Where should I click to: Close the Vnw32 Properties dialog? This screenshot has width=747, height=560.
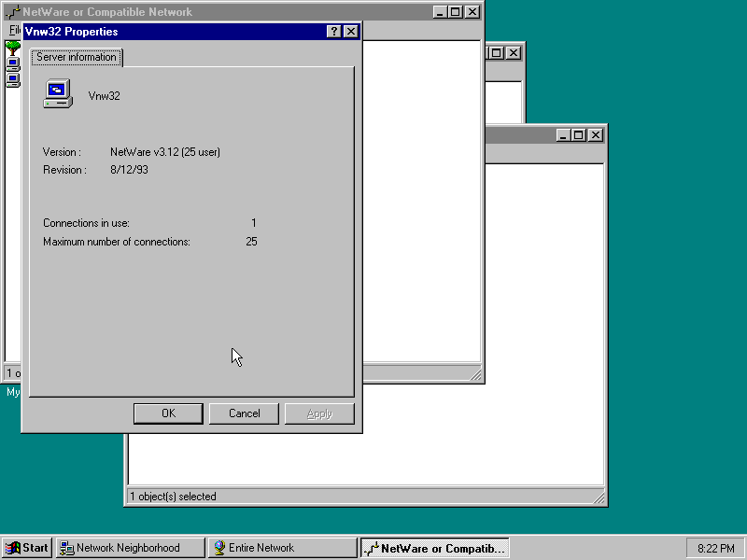(x=351, y=32)
